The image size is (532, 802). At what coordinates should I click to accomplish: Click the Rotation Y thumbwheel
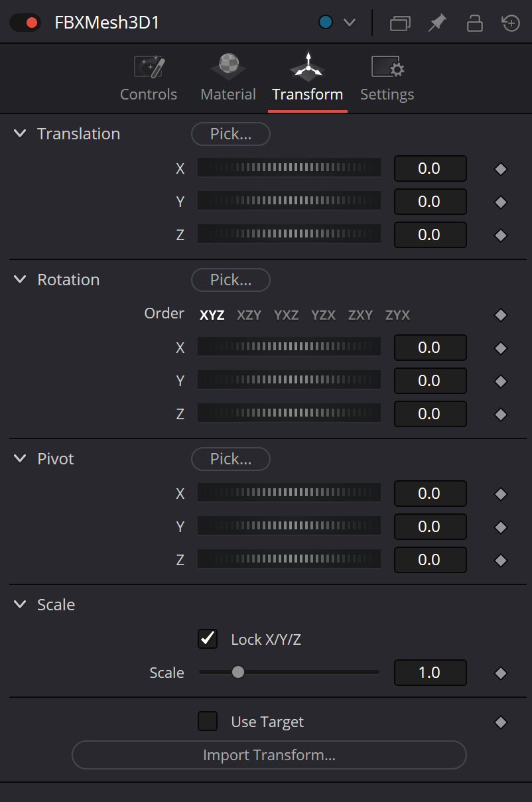[x=289, y=380]
